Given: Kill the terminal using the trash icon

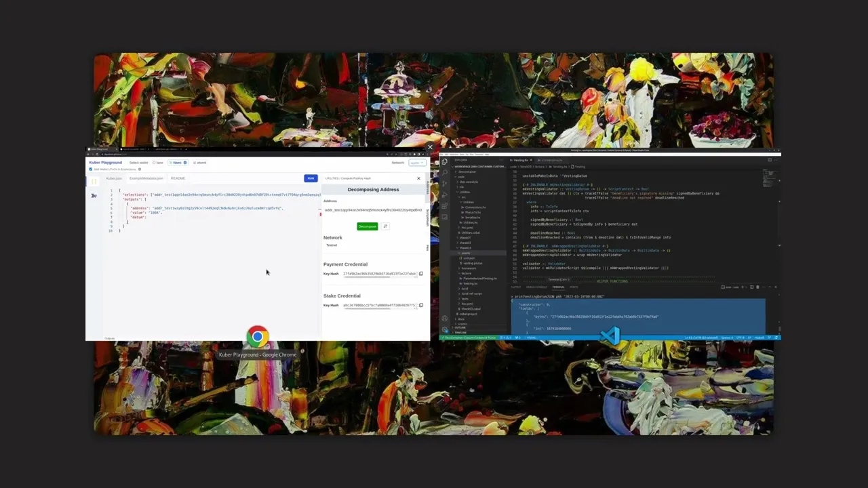Looking at the screenshot, I should coord(757,287).
